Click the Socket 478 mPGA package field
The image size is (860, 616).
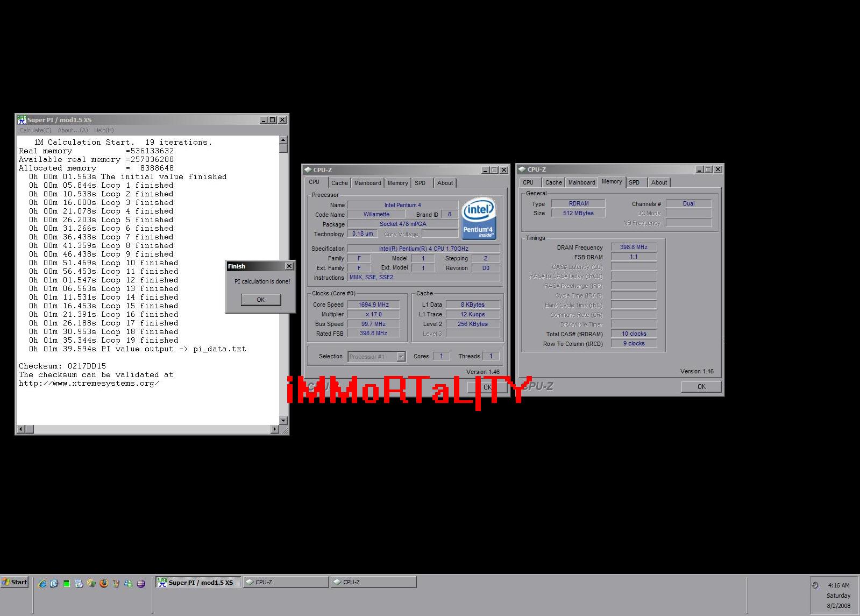(403, 224)
